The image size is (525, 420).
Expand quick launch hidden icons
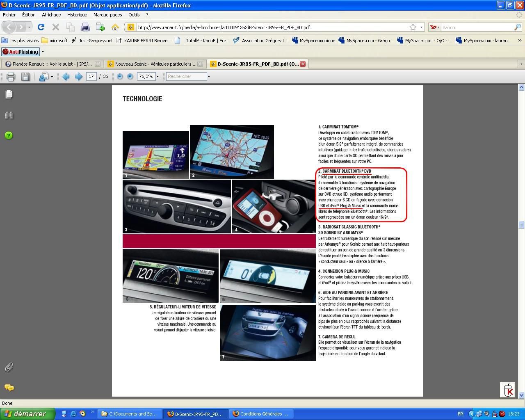92,412
